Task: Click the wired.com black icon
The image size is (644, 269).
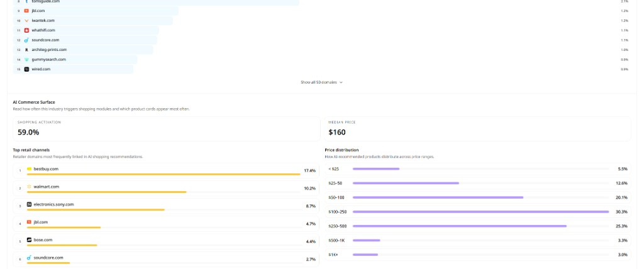Action: pos(26,69)
